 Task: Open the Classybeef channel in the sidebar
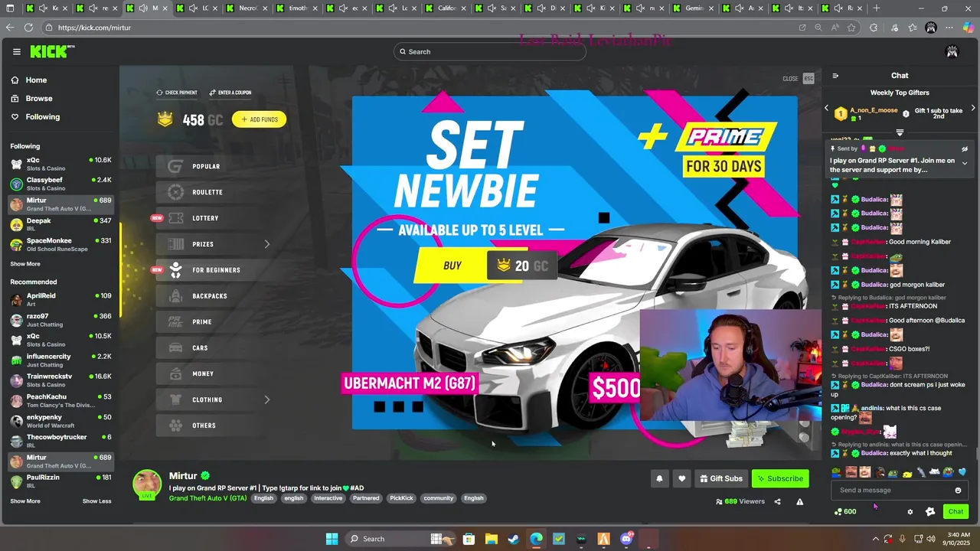coord(60,184)
